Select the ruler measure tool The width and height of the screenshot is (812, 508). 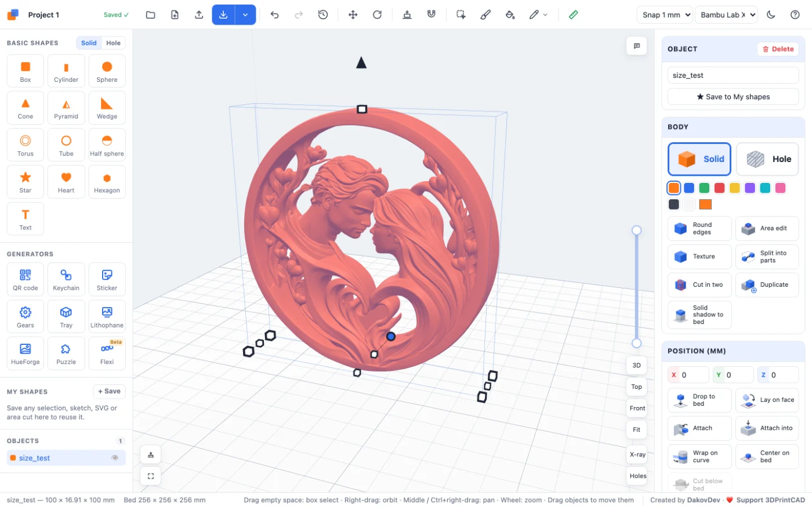pos(573,15)
